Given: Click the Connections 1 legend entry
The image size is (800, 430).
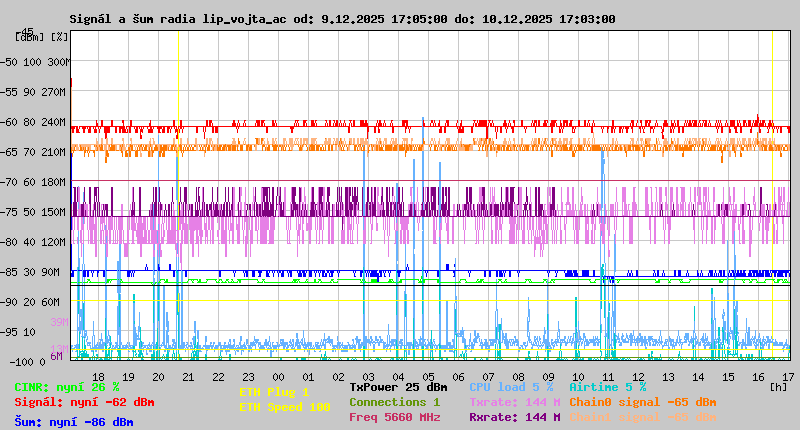Looking at the screenshot, I should point(394,402).
